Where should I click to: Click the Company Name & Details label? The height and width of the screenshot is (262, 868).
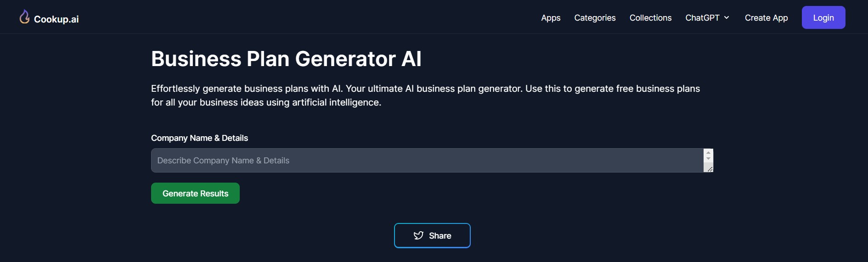pos(199,138)
